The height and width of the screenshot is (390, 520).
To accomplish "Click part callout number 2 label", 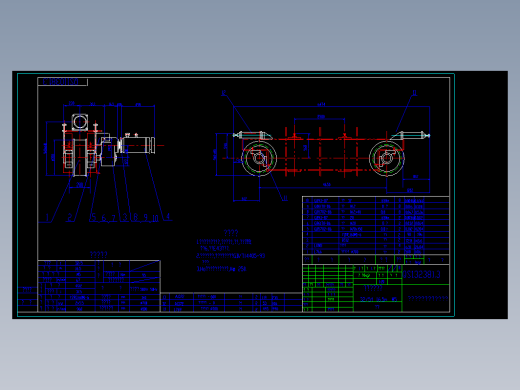I will [70, 218].
